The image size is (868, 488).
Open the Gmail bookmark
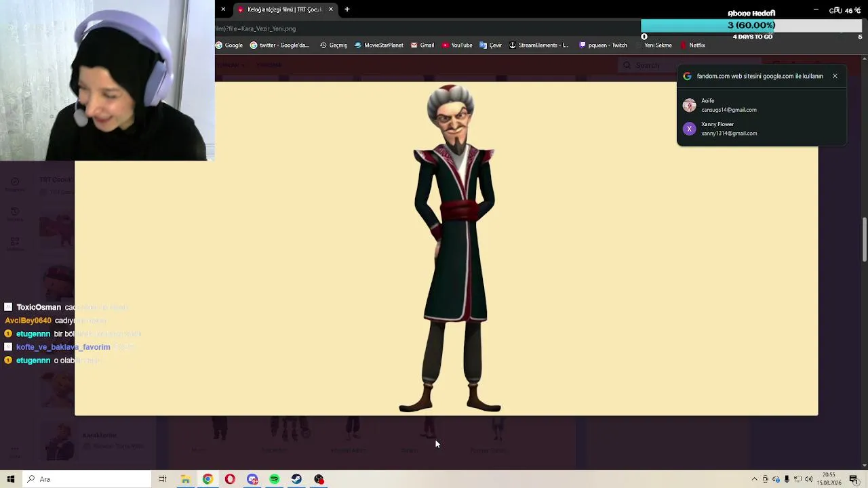coord(422,45)
